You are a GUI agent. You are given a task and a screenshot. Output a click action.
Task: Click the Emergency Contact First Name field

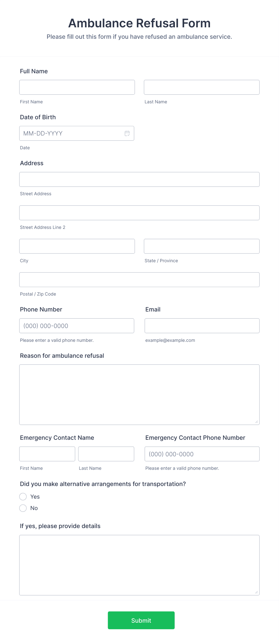tap(47, 454)
